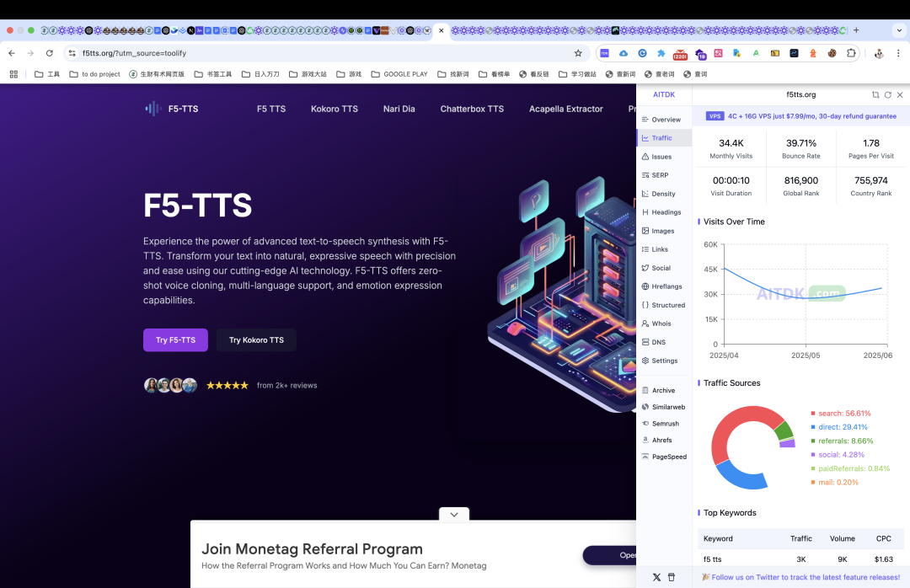
Task: Collapse the ad with the chevron-down tab
Action: pyautogui.click(x=454, y=514)
